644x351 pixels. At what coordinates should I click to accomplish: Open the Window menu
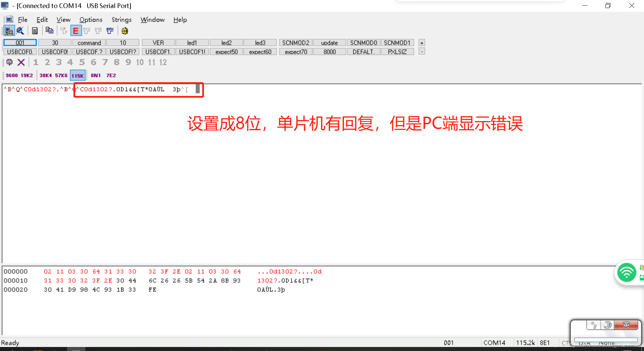click(x=153, y=20)
